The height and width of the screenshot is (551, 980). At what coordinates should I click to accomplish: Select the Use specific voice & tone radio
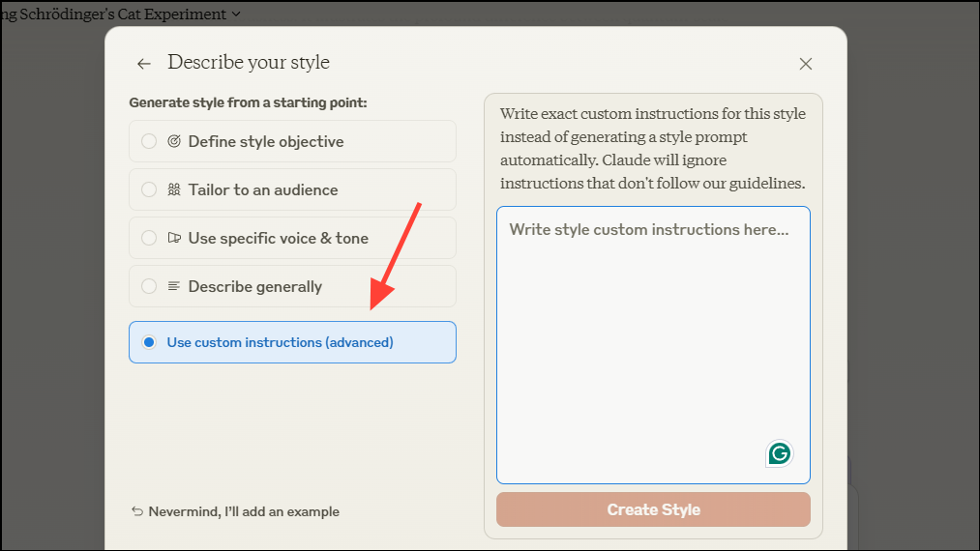coord(149,238)
